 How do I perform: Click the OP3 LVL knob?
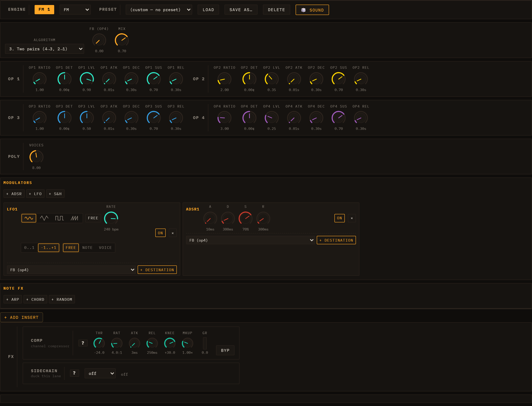(87, 118)
